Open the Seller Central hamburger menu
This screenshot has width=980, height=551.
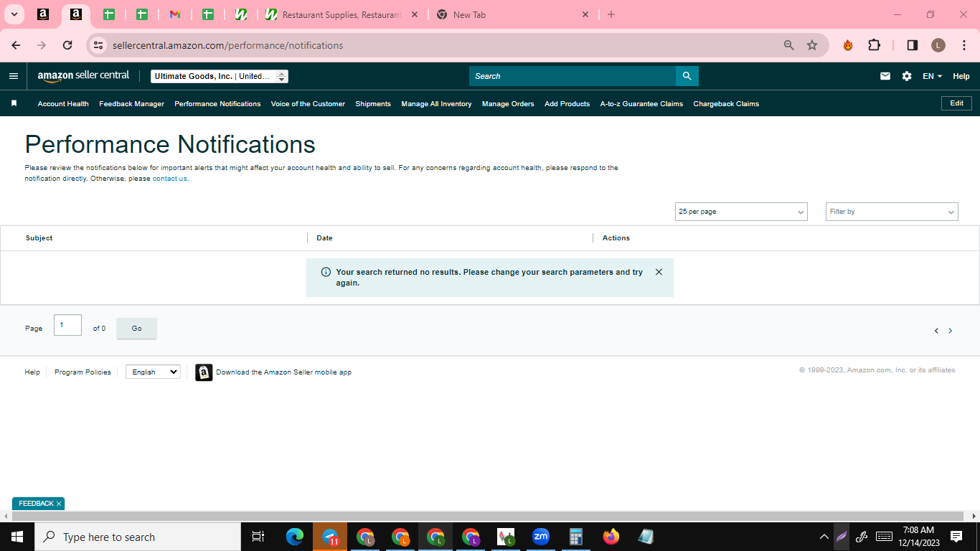14,76
